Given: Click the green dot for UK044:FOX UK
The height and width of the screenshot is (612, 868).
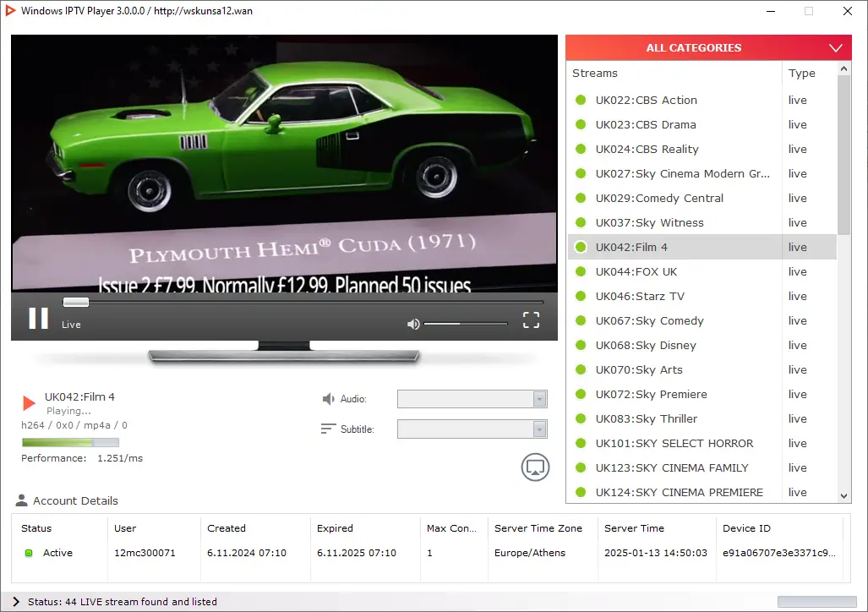Looking at the screenshot, I should pyautogui.click(x=581, y=271).
